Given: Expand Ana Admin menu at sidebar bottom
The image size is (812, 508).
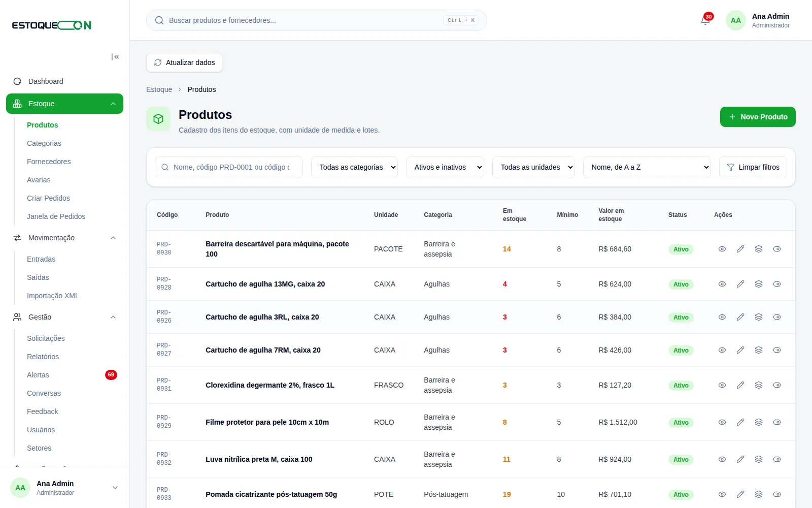Looking at the screenshot, I should tap(64, 488).
